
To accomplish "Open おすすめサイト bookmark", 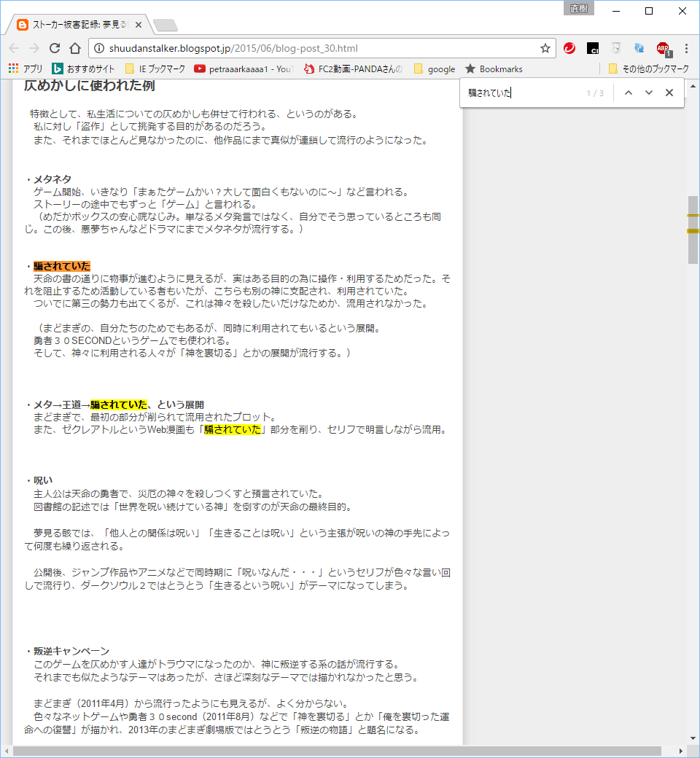I will (x=83, y=69).
